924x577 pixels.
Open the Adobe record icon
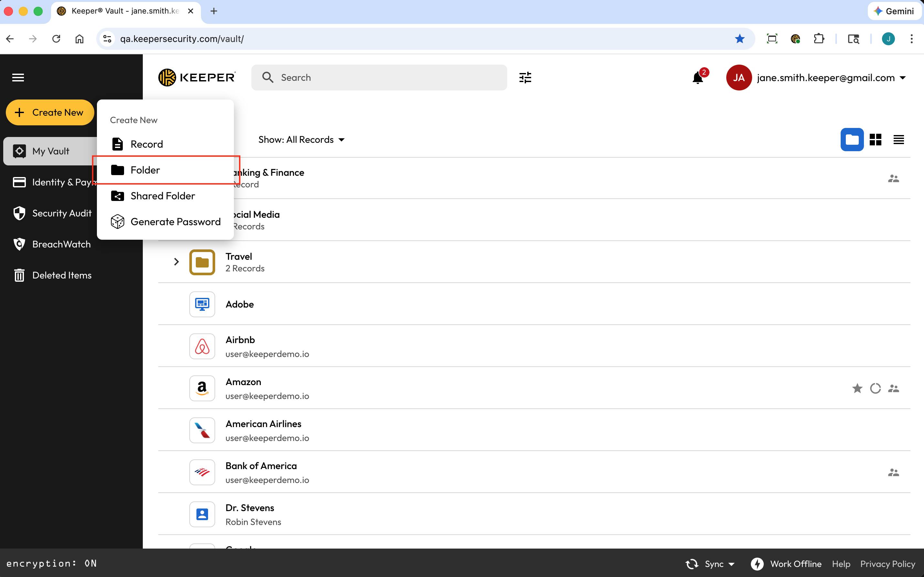[x=202, y=304]
